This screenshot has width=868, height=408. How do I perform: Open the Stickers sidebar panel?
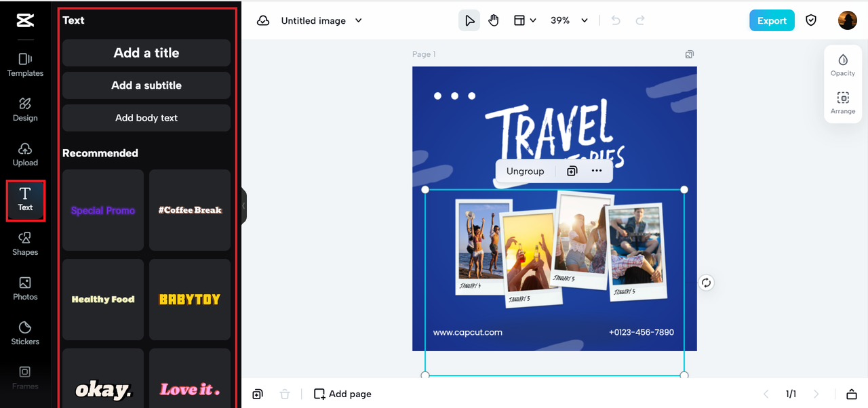click(x=25, y=333)
